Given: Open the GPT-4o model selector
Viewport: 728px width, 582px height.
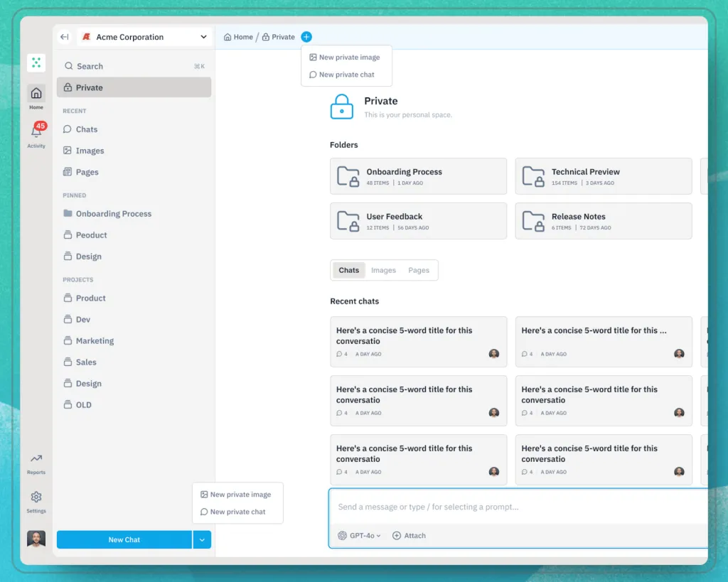Looking at the screenshot, I should click(358, 535).
